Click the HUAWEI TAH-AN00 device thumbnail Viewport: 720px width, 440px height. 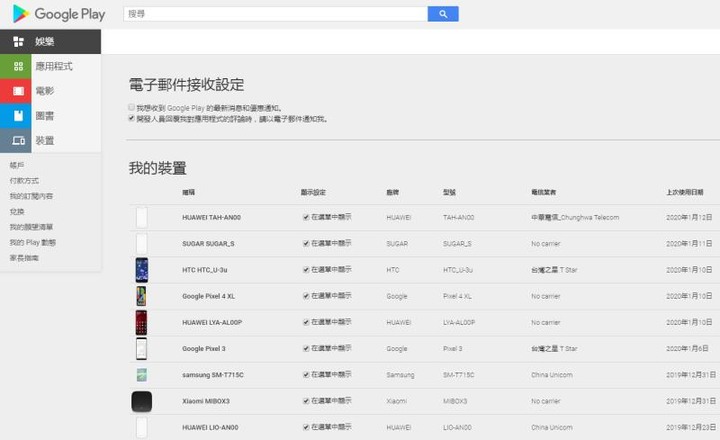coord(142,217)
